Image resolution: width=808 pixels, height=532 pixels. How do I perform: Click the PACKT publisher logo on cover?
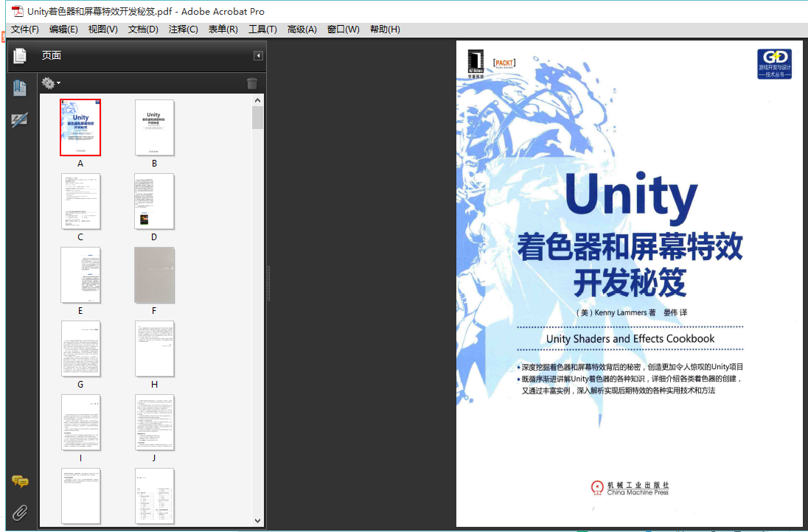(x=504, y=64)
